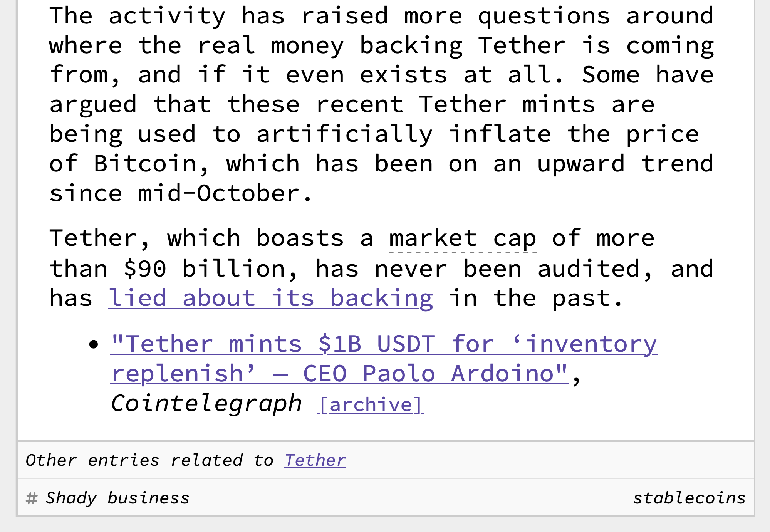Click the phrase 'in the past.' after the link
The width and height of the screenshot is (770, 532).
click(536, 298)
